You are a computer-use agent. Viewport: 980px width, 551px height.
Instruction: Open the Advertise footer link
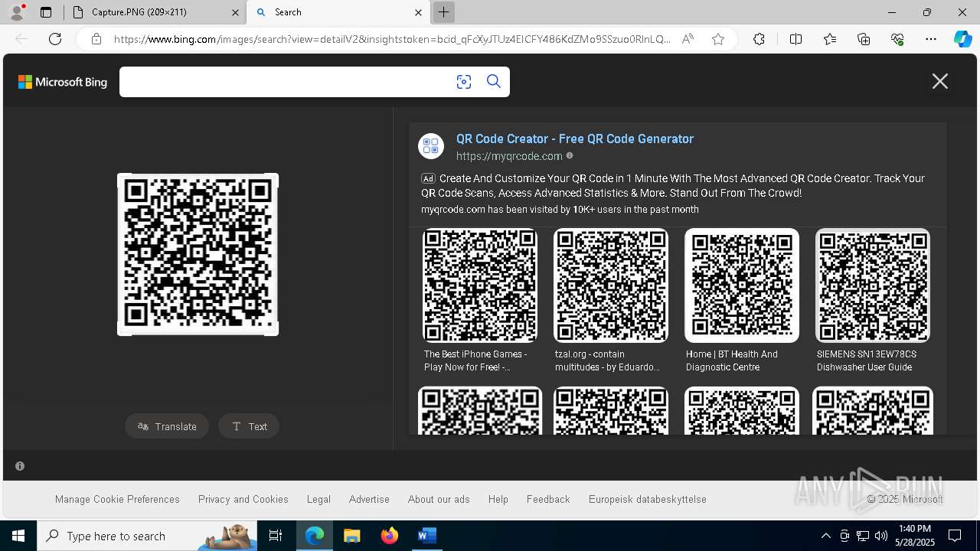(x=369, y=499)
